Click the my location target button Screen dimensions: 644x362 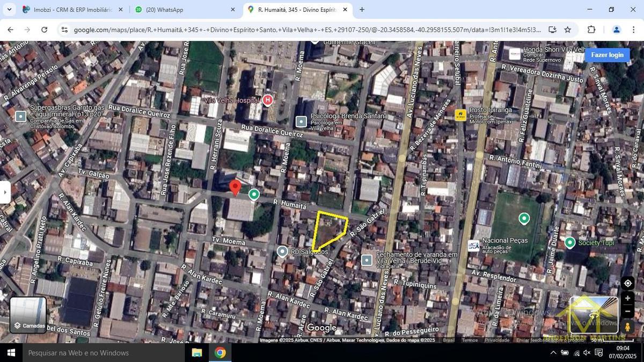[627, 283]
